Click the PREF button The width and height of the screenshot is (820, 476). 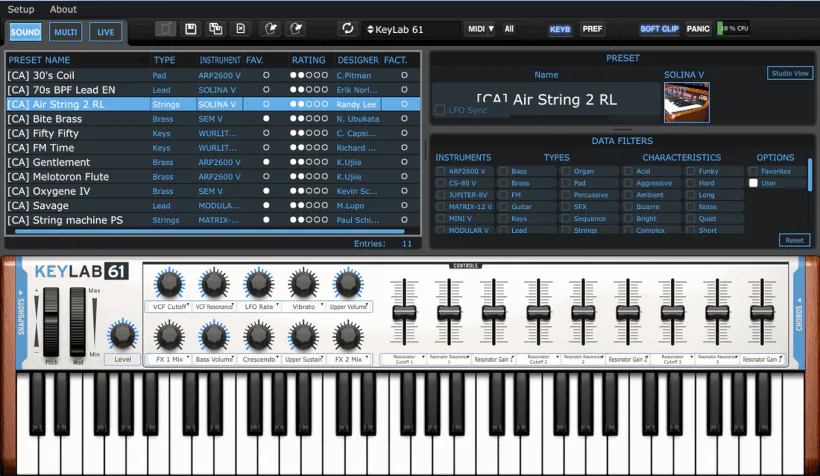click(x=592, y=29)
